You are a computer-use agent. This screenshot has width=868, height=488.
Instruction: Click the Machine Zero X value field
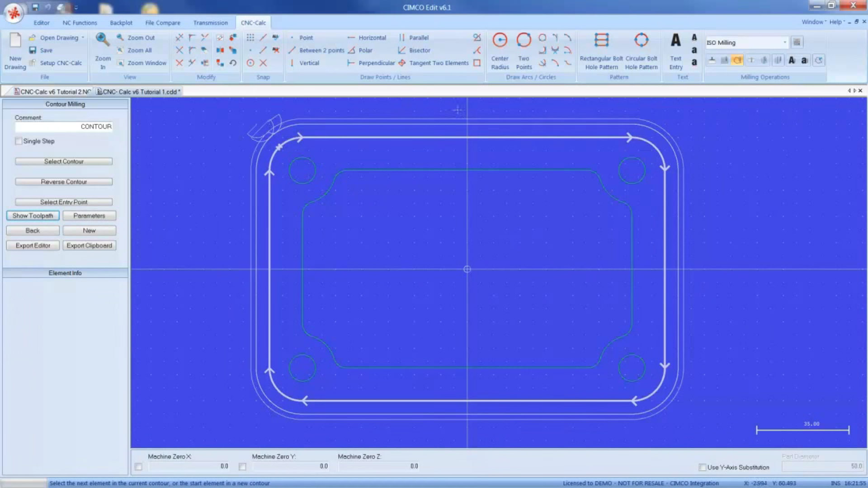coord(189,466)
